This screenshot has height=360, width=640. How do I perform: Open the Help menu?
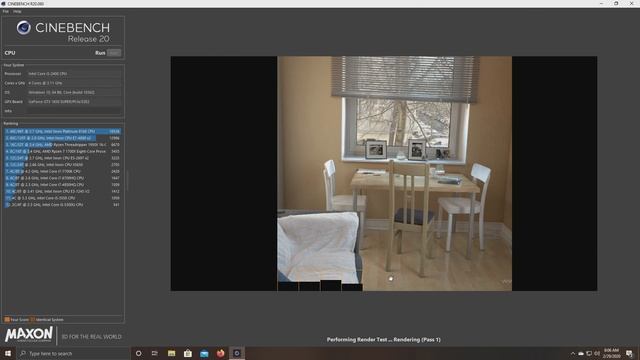pos(17,11)
